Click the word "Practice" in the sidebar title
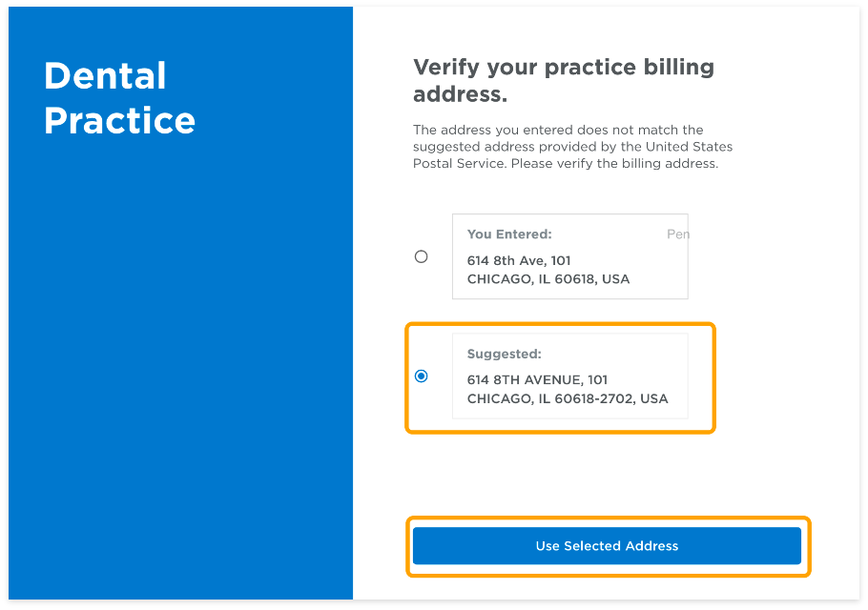This screenshot has height=610, width=868. 119,121
